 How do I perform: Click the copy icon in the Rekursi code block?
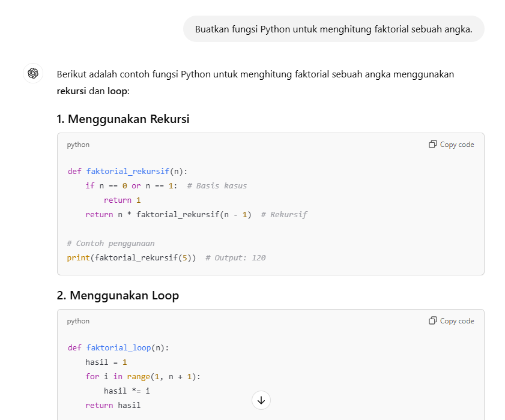pyautogui.click(x=432, y=144)
